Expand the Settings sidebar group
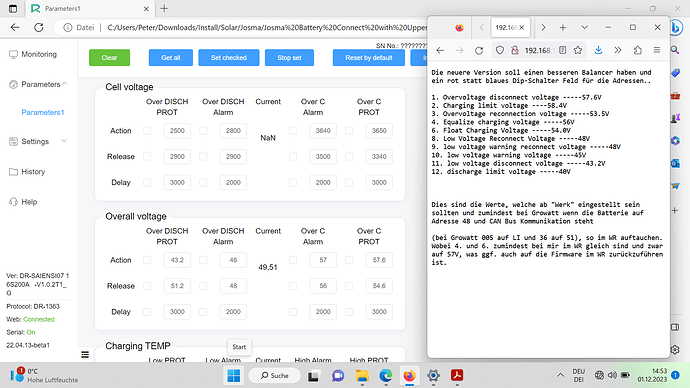This screenshot has width=690, height=388. [64, 141]
